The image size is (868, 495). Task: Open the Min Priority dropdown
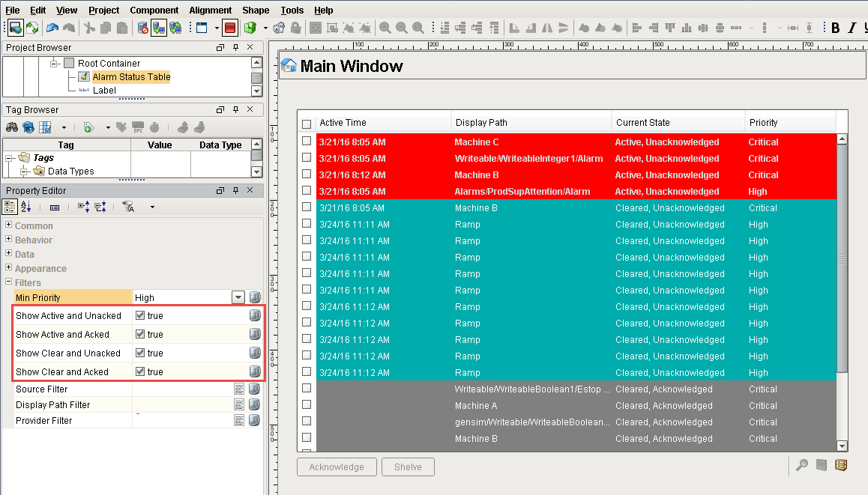[x=238, y=298]
